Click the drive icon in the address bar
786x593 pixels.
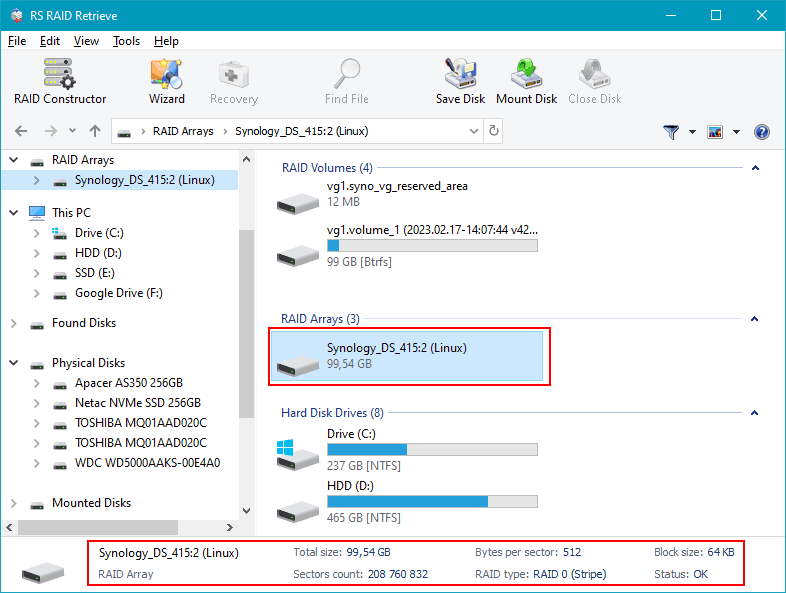point(124,132)
